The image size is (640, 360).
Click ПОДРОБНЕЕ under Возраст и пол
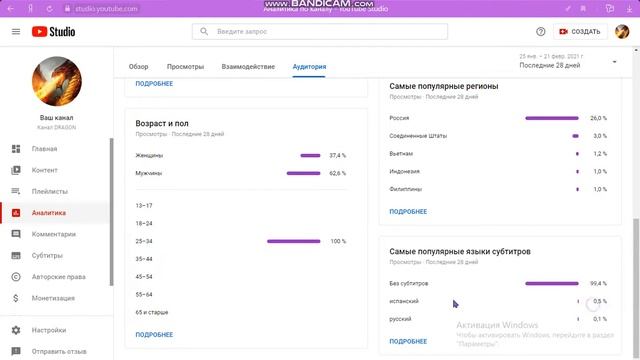coord(154,334)
